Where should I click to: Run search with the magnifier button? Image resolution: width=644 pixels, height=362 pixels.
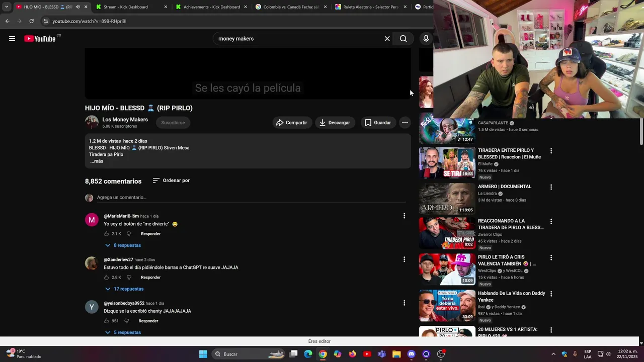point(403,39)
